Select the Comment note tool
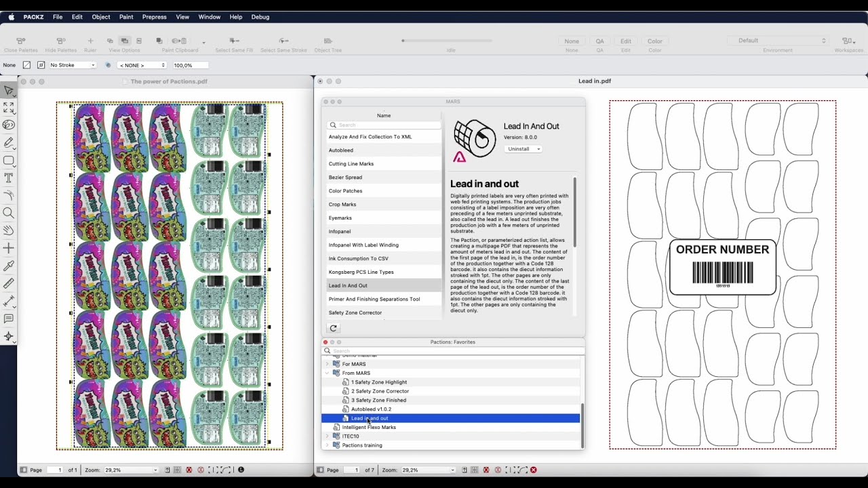This screenshot has width=868, height=488. (9, 319)
